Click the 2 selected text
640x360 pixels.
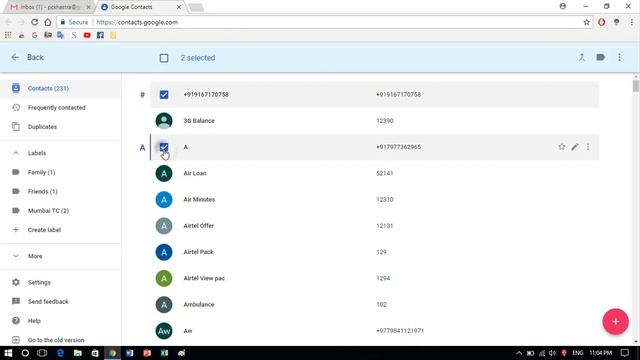coord(198,58)
